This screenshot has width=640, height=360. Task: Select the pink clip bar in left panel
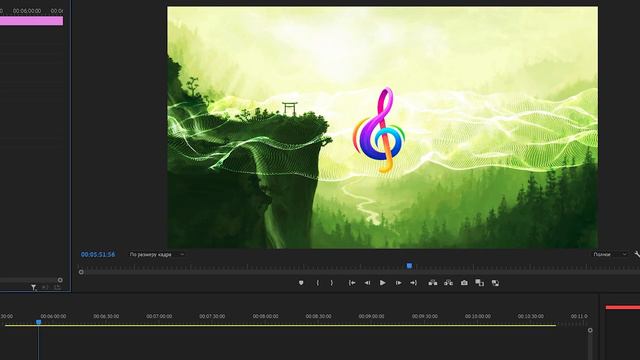pyautogui.click(x=31, y=21)
